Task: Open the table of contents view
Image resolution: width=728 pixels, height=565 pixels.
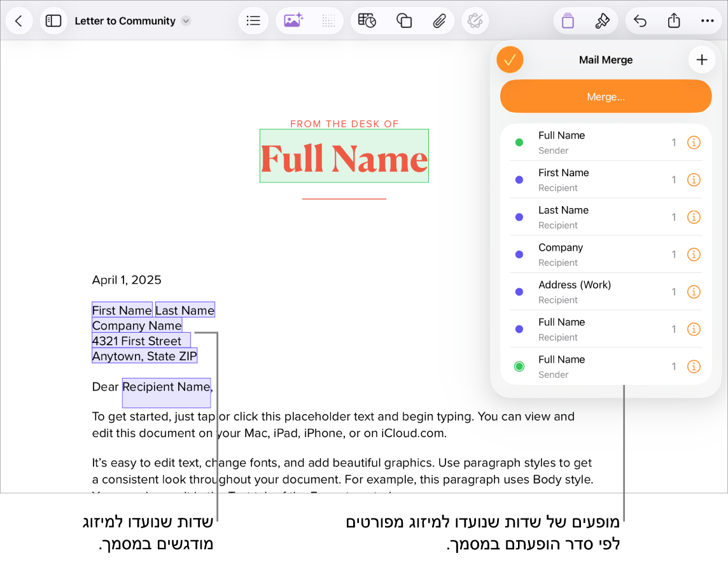Action: tap(253, 20)
